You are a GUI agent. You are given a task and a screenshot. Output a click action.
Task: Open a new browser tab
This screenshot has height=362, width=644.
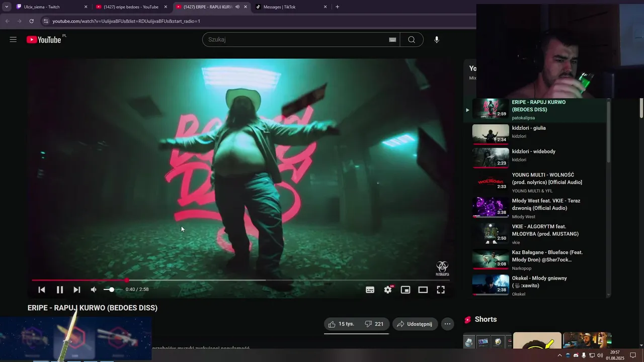point(337,7)
